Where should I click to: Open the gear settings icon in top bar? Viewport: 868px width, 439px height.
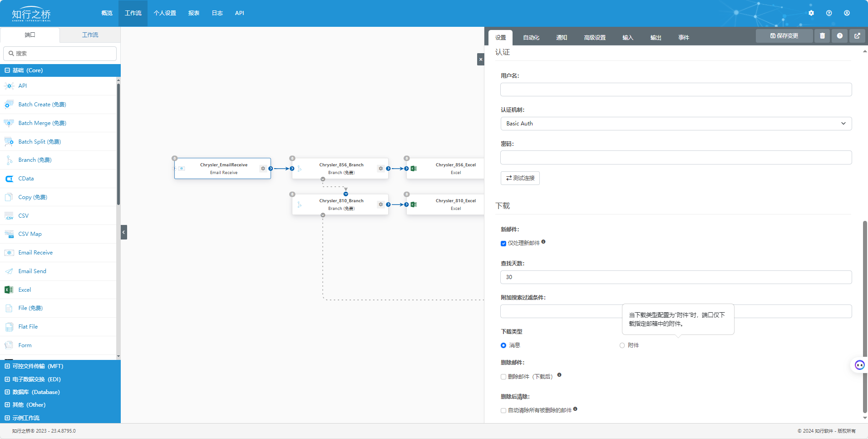(811, 13)
